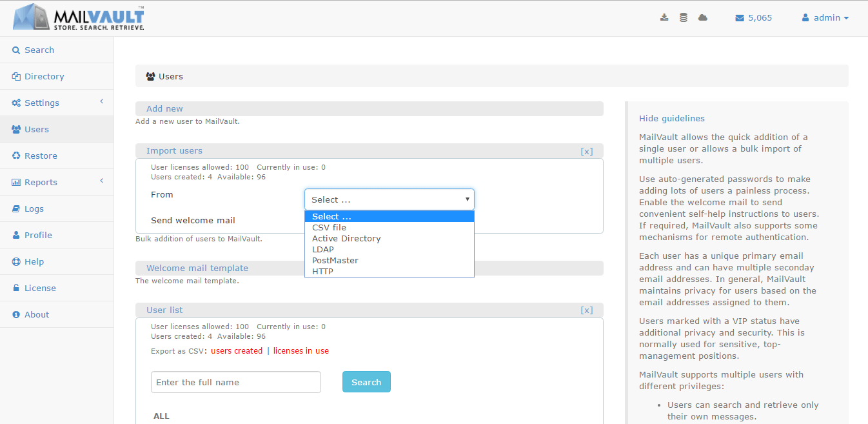Viewport: 868px width, 424px height.
Task: Collapse Import users panel with [x]
Action: pos(586,151)
